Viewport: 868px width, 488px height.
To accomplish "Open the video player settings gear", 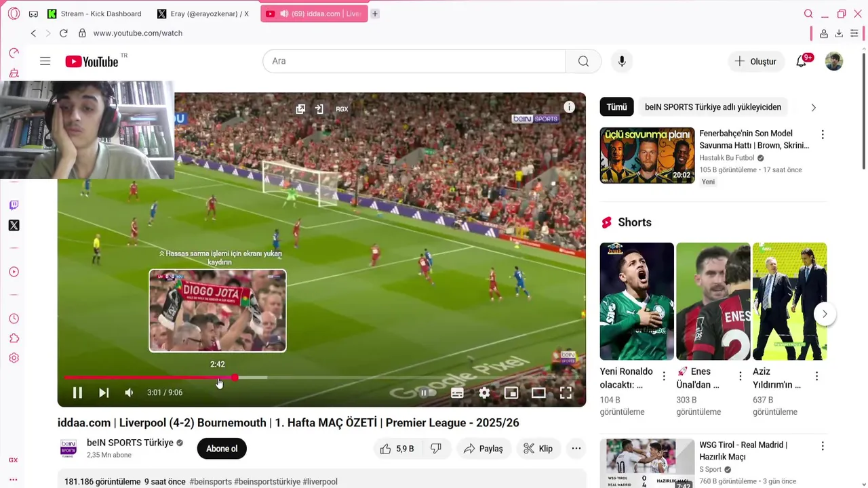I will [x=484, y=392].
